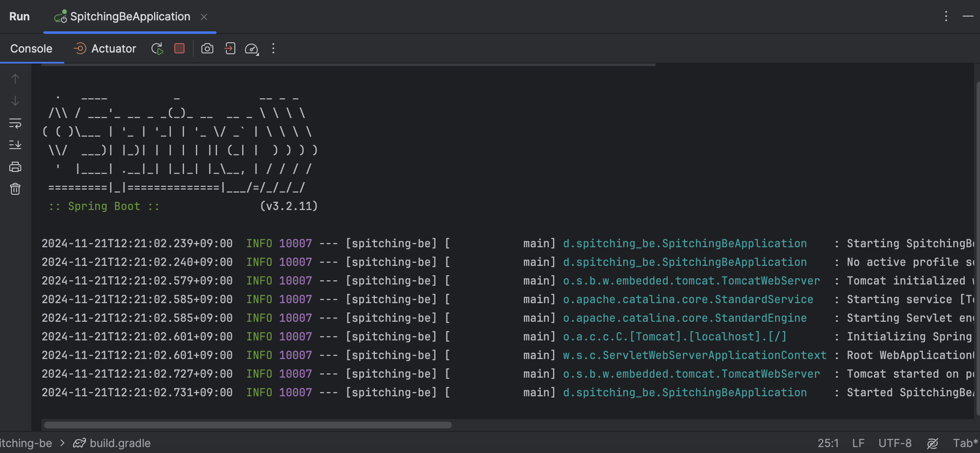Hide the Run tool window

pyautogui.click(x=968, y=17)
